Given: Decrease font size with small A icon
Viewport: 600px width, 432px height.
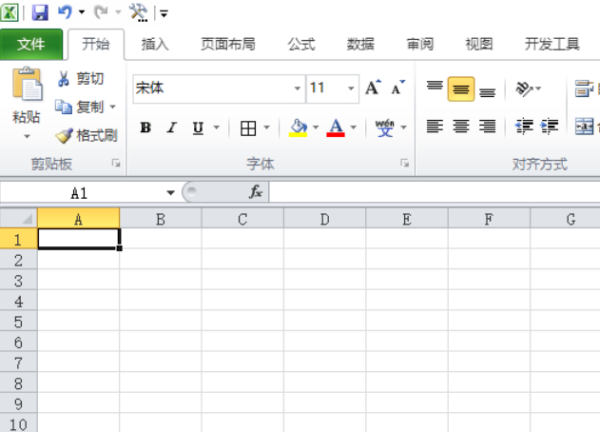Looking at the screenshot, I should coord(398,88).
